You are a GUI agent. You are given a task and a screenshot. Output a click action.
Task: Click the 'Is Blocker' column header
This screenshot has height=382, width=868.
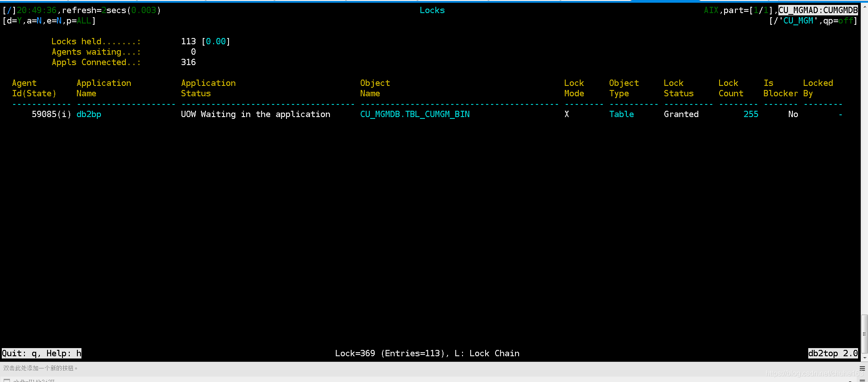tap(781, 88)
